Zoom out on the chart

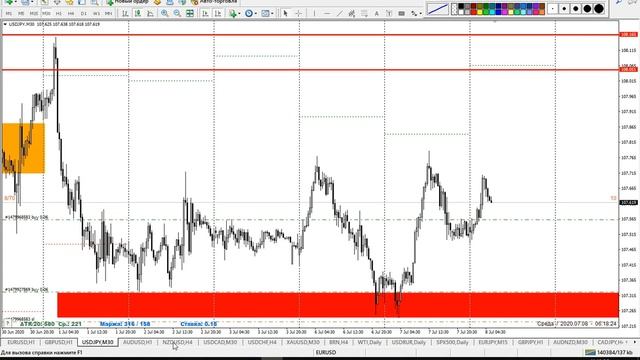(177, 13)
